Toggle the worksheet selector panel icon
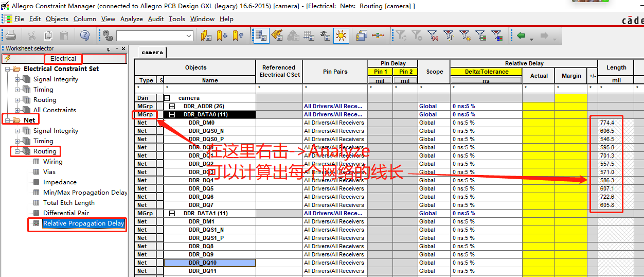 point(261,36)
